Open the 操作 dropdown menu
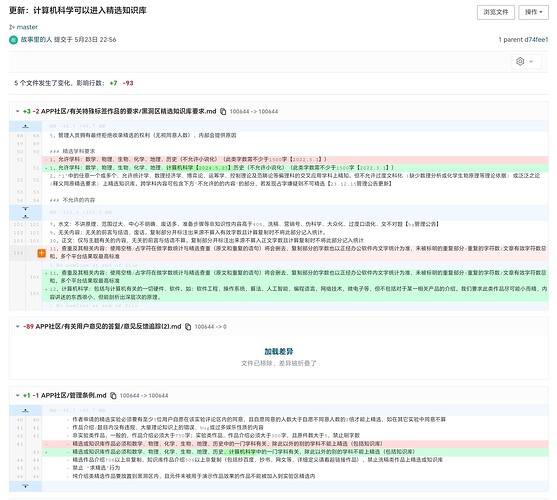The width and height of the screenshot is (557, 500). coord(533,12)
